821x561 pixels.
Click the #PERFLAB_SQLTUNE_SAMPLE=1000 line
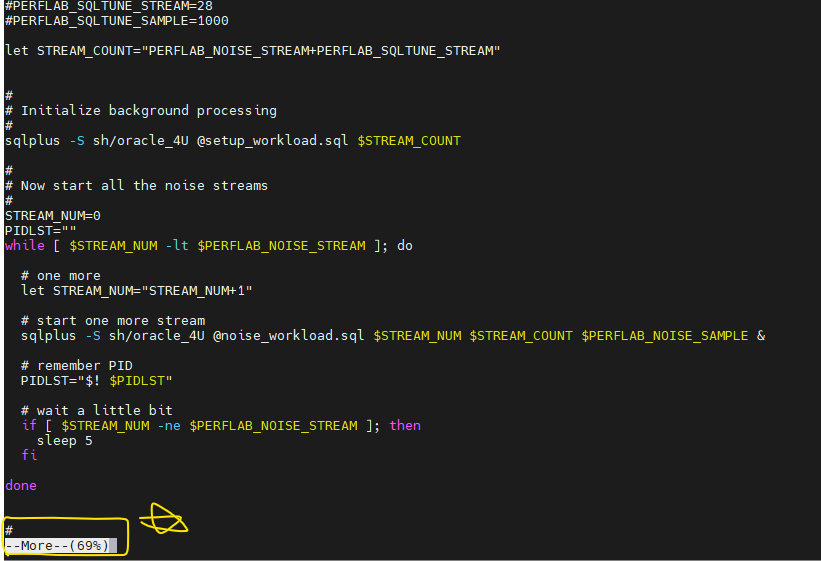coord(117,21)
